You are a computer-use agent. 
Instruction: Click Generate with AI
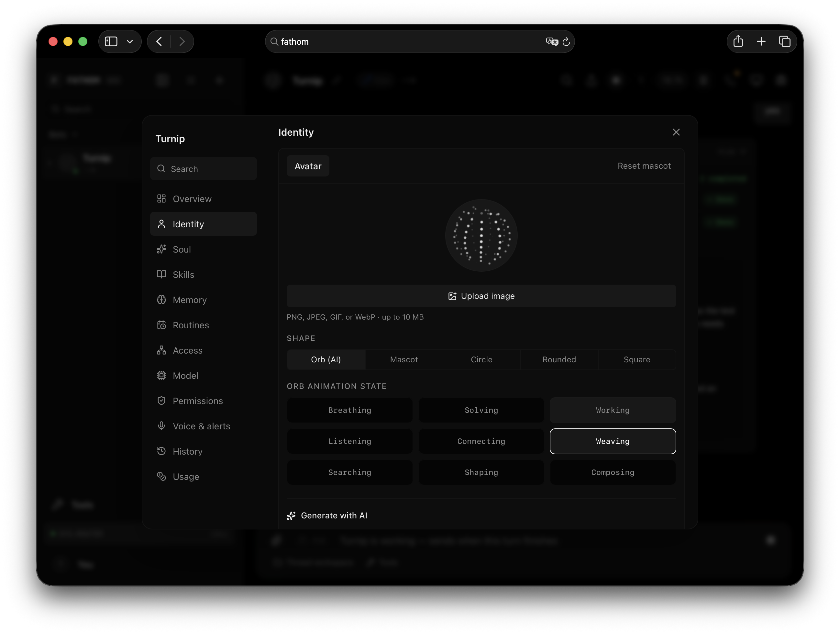coord(327,516)
